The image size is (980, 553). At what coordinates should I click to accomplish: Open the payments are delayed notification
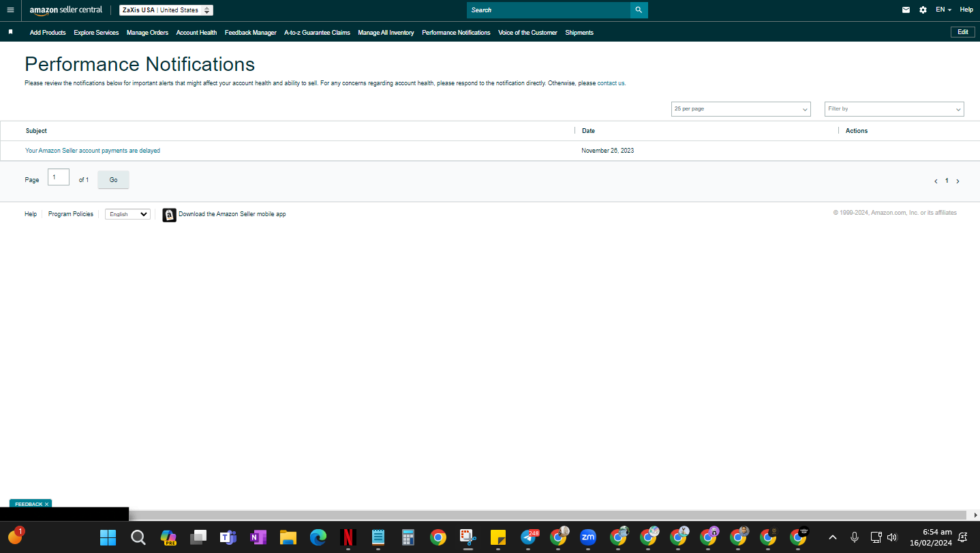click(x=93, y=151)
